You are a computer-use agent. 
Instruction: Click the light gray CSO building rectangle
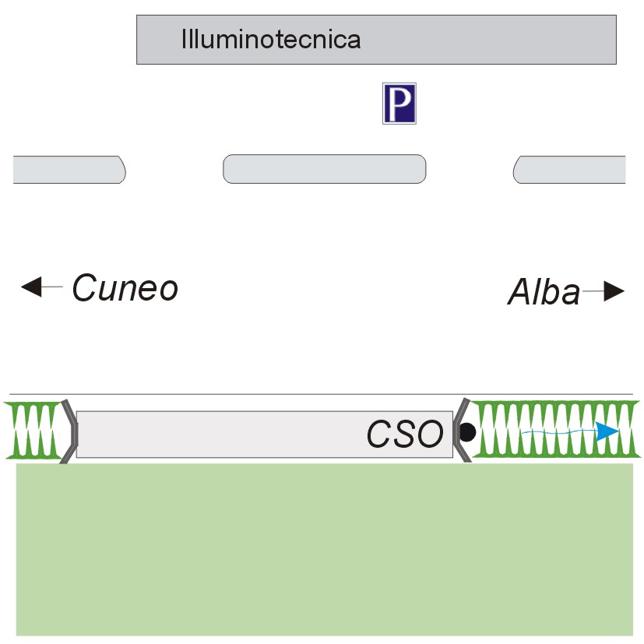[265, 434]
